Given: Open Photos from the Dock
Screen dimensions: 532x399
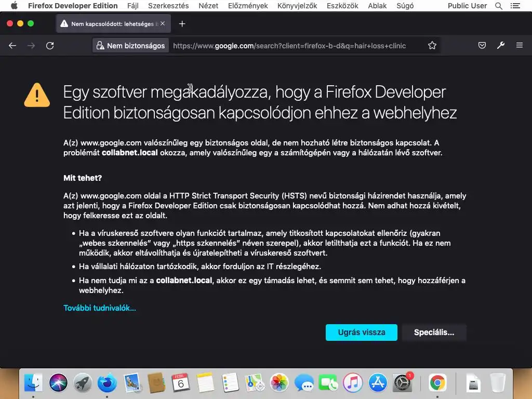Looking at the screenshot, I should click(x=279, y=383).
